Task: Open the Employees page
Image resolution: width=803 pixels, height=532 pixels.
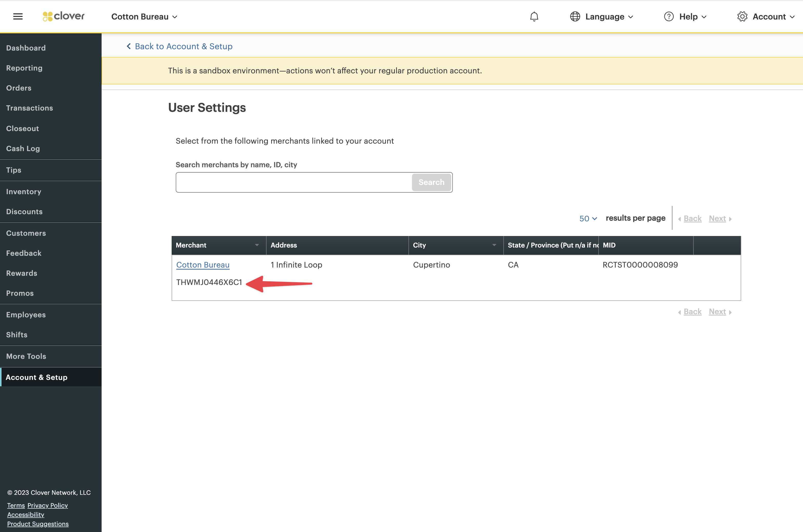Action: [x=26, y=314]
